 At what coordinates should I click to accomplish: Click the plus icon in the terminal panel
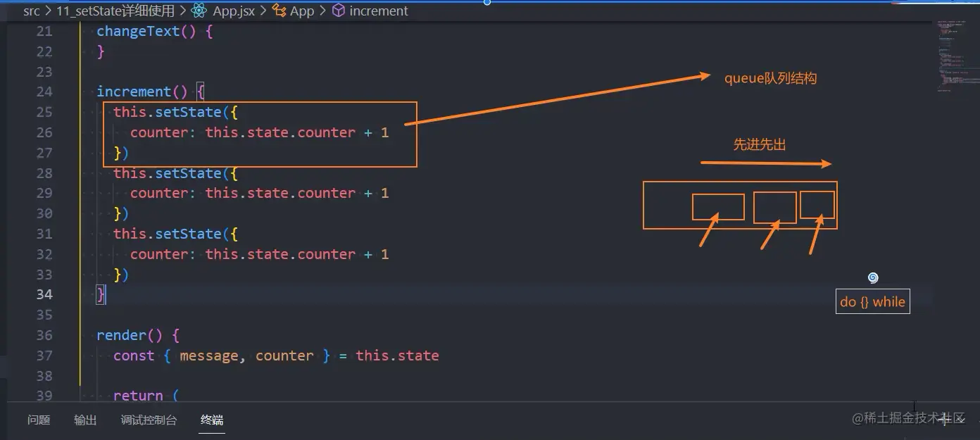point(944,420)
